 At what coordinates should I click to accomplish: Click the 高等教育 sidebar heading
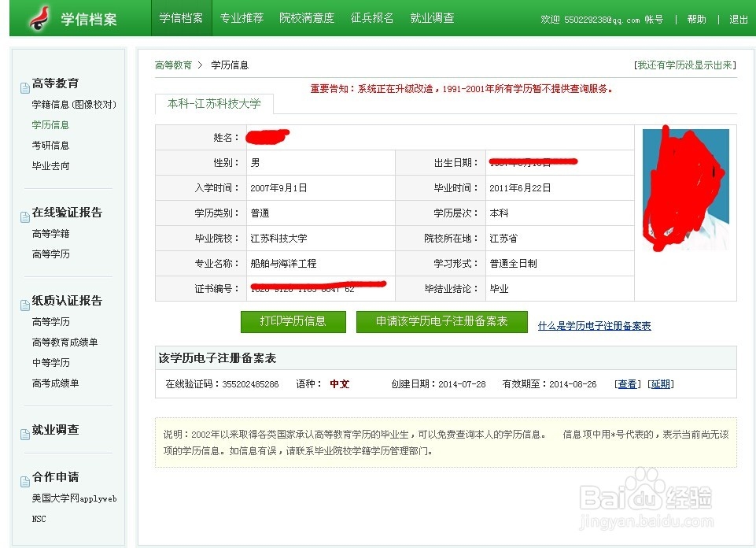[x=55, y=83]
